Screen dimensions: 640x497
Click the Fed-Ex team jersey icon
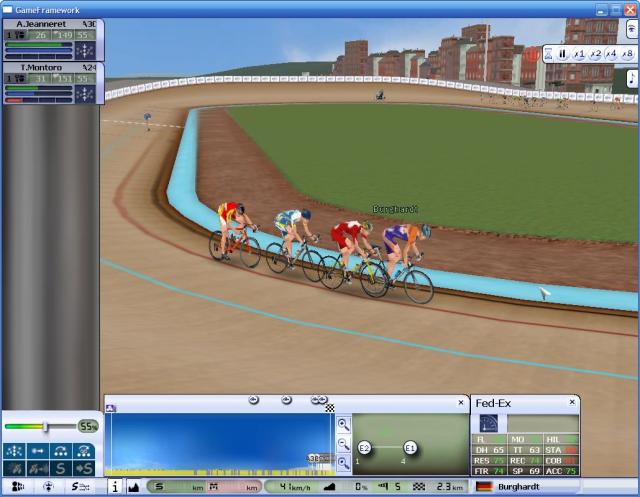[x=488, y=423]
